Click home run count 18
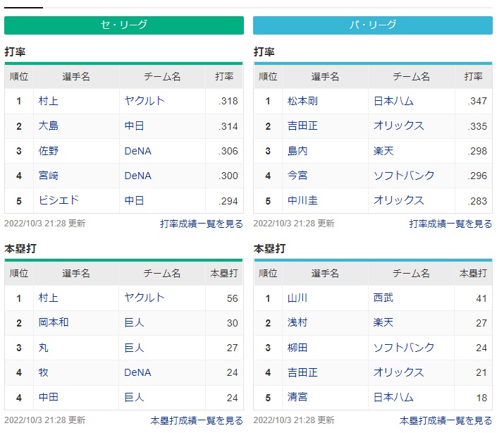The width and height of the screenshot is (504, 433). (x=481, y=398)
